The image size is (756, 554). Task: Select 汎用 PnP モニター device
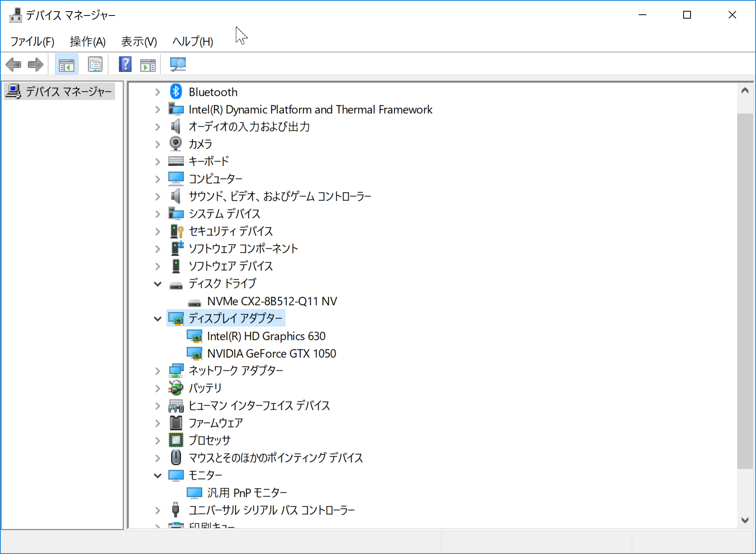click(247, 492)
